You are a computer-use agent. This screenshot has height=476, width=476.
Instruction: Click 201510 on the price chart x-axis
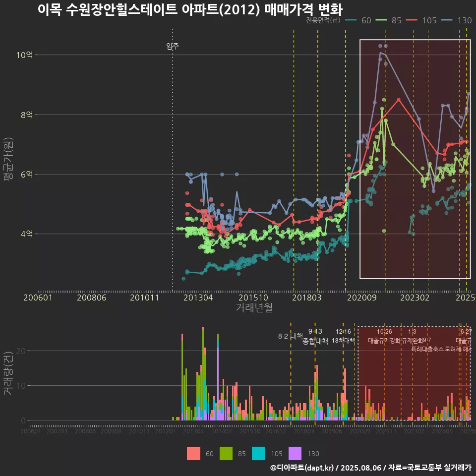pos(253,297)
